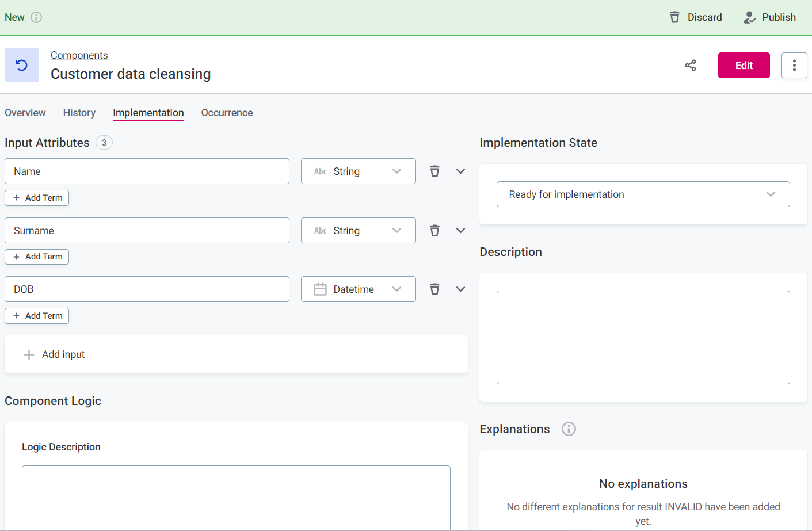The image size is (812, 531).
Task: Open the String type dropdown for Name
Action: tap(358, 171)
